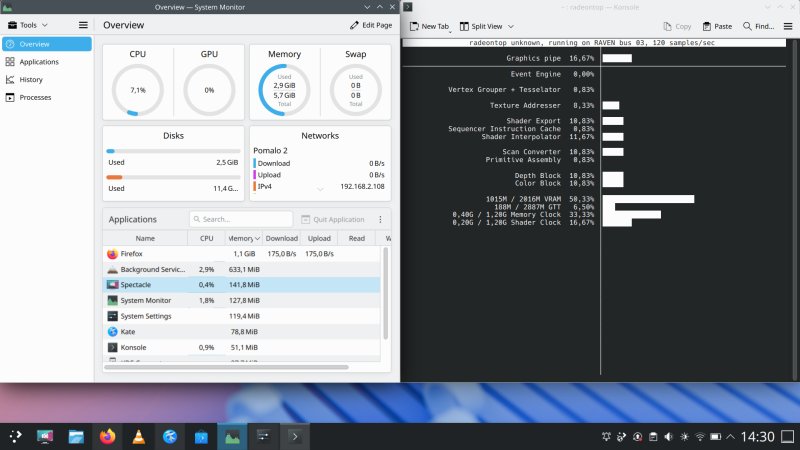The image size is (800, 450).
Task: Open the applications list options menu
Action: tap(380, 219)
